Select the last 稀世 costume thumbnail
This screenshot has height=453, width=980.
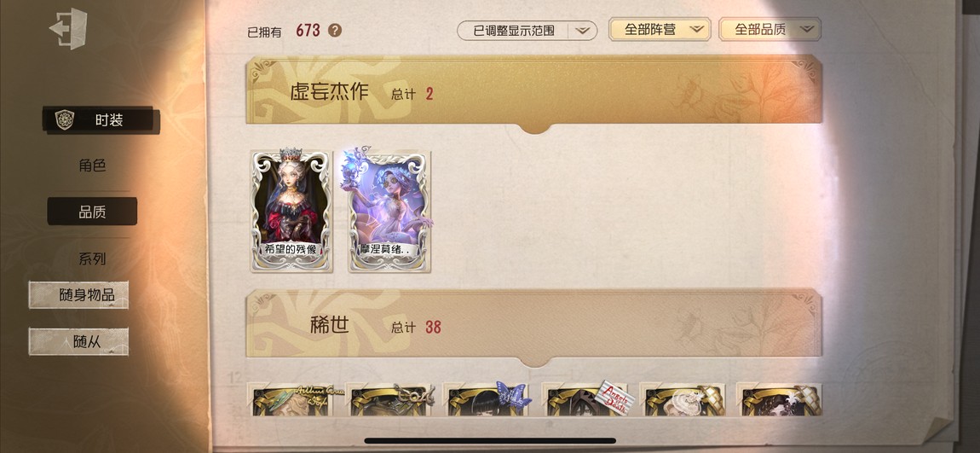coord(780,400)
